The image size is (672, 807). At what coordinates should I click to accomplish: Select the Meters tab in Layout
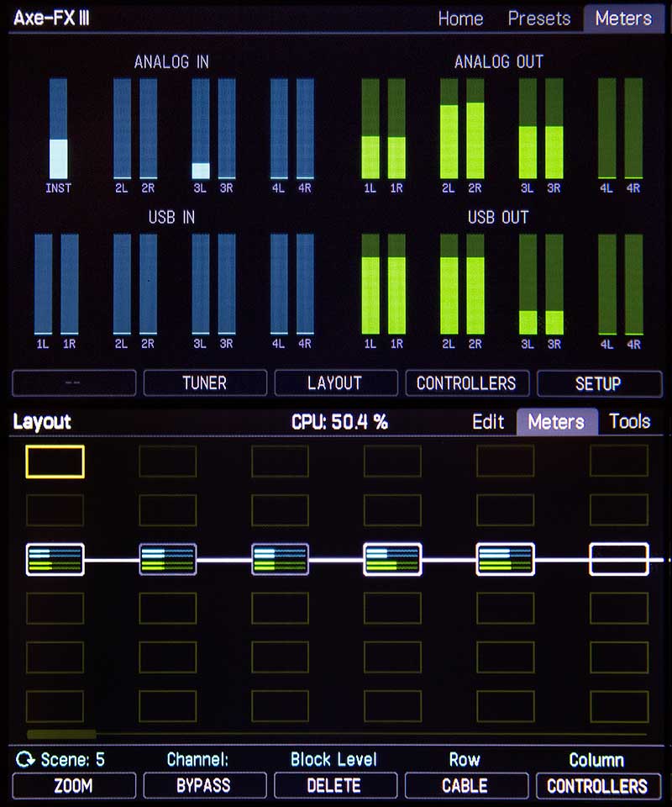[556, 421]
